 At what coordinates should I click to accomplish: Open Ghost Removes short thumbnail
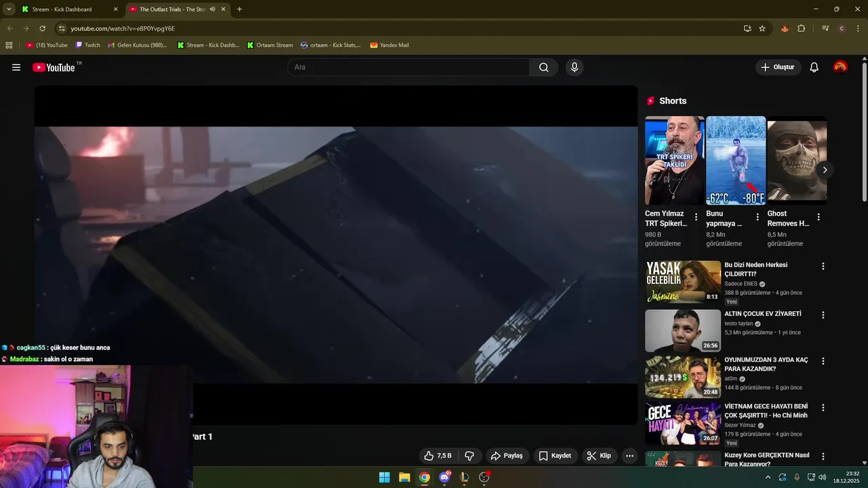(797, 161)
